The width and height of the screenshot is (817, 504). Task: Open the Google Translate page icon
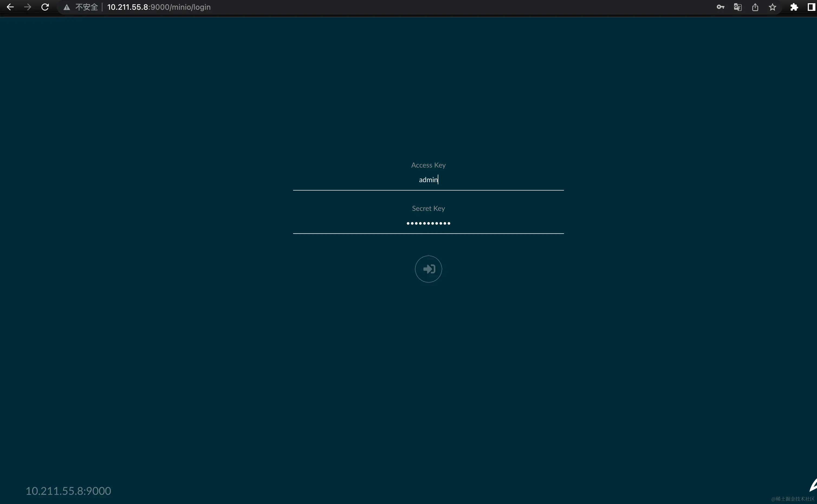738,7
